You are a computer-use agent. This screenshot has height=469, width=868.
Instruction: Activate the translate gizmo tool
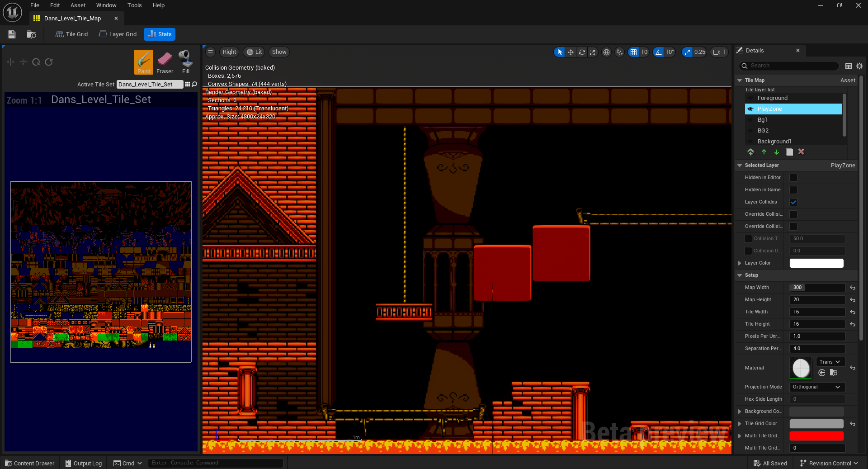coord(571,52)
